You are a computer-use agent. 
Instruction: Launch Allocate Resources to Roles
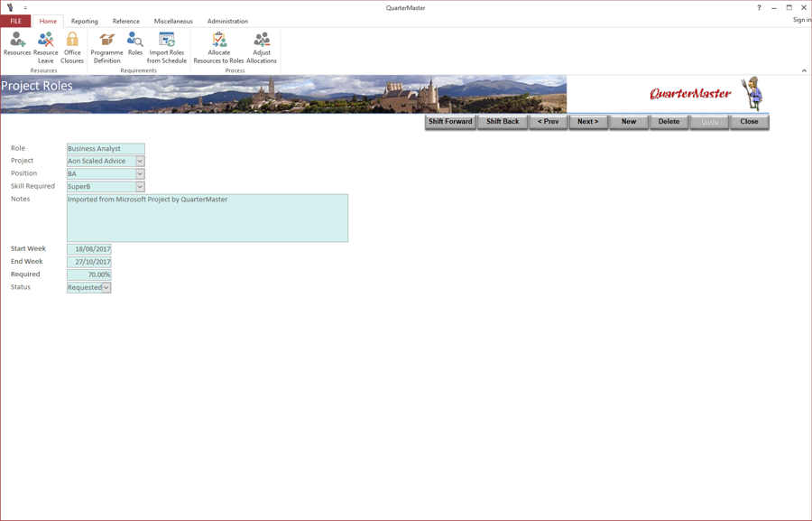click(x=218, y=48)
